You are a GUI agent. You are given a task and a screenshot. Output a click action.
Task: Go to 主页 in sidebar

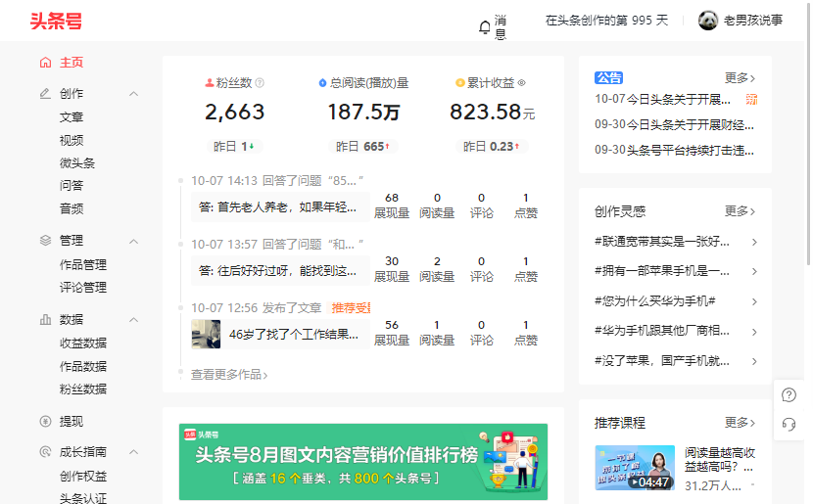(72, 63)
